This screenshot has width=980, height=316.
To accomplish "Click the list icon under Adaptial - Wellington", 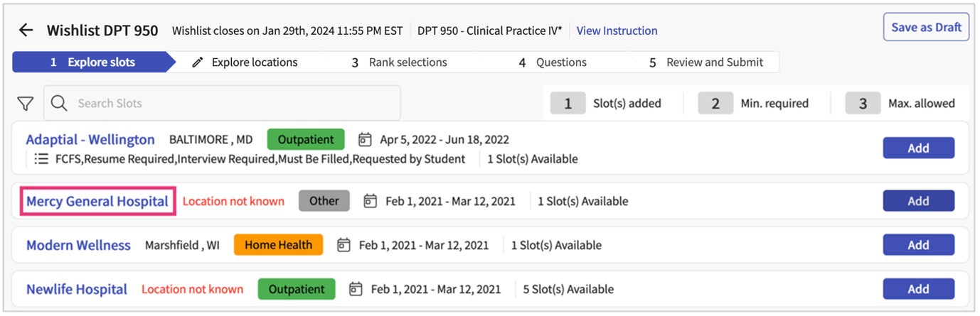I will coord(41,159).
